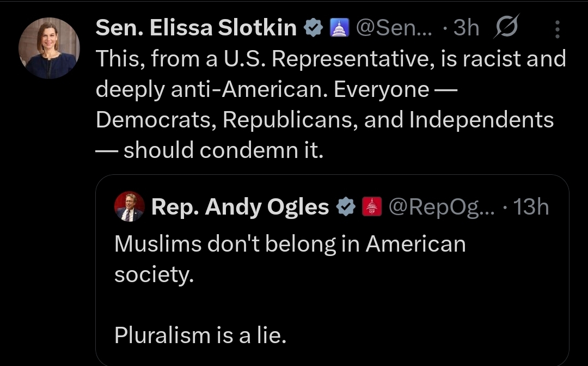Click the Sen. Elissa Slotkin display name
Viewport: 588px width, 366px height.
196,28
